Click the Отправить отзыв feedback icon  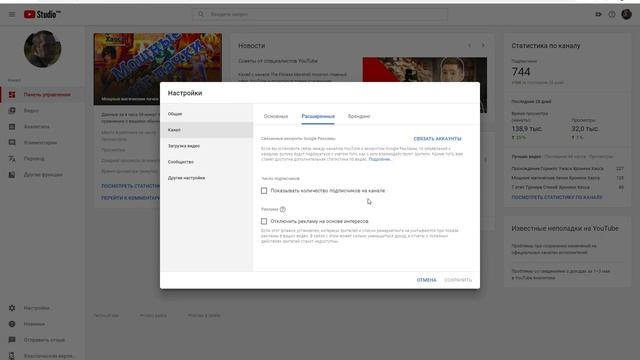[x=12, y=340]
